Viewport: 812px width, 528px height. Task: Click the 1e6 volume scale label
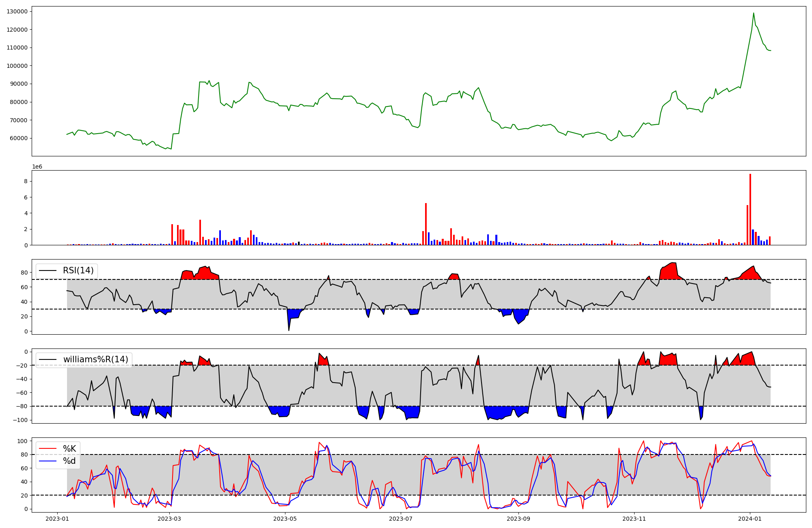pos(37,167)
